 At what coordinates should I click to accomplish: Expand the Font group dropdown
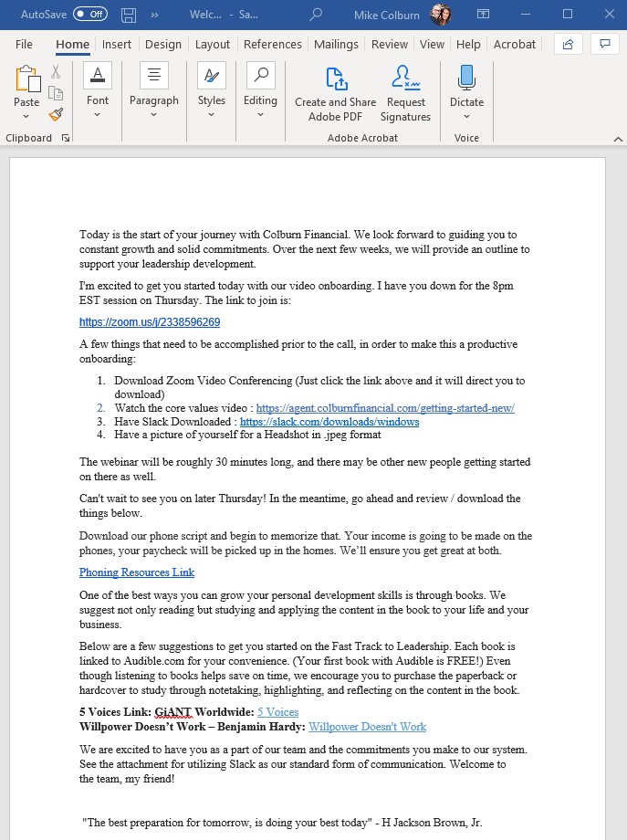(x=98, y=115)
